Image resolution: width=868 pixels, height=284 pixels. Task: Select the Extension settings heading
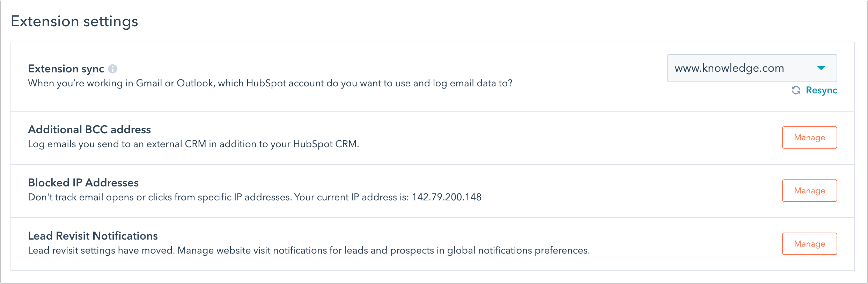pos(74,21)
